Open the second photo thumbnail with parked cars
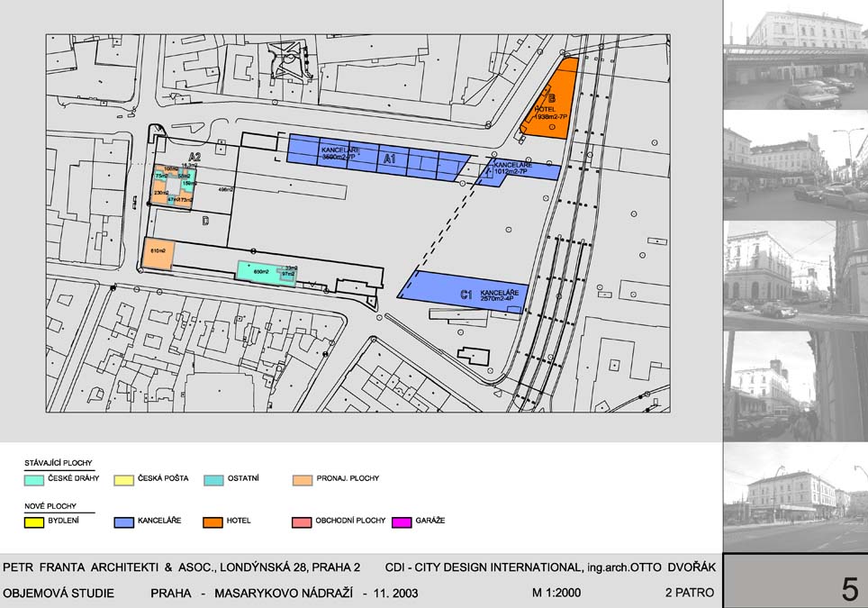The width and height of the screenshot is (868, 608). [795, 167]
